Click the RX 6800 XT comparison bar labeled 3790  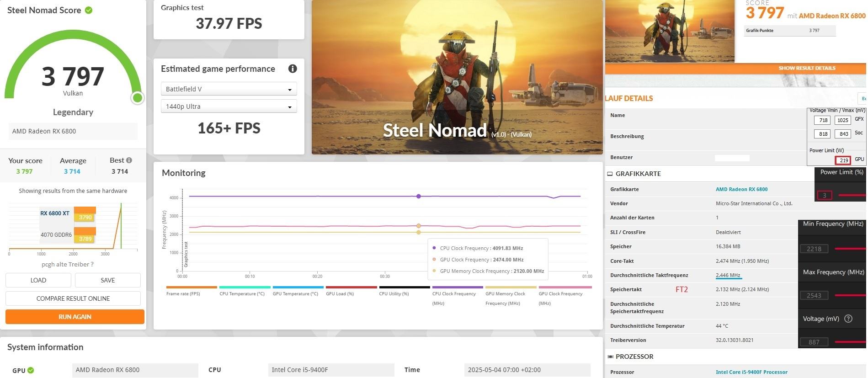tap(85, 214)
